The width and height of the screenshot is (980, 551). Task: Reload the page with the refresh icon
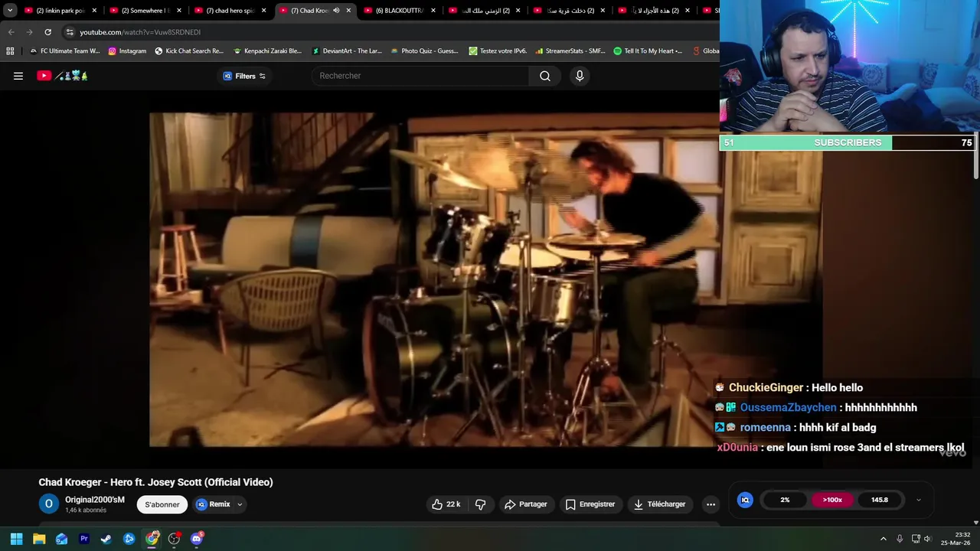[x=47, y=32]
